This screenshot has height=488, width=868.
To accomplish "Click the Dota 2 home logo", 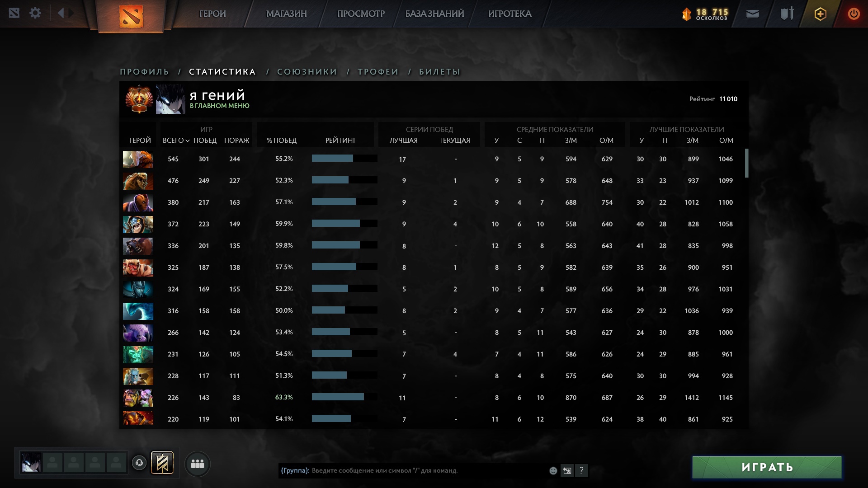I will [x=131, y=16].
